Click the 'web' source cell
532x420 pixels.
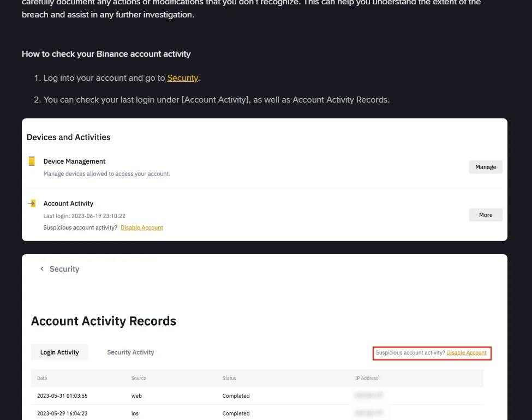click(136, 396)
